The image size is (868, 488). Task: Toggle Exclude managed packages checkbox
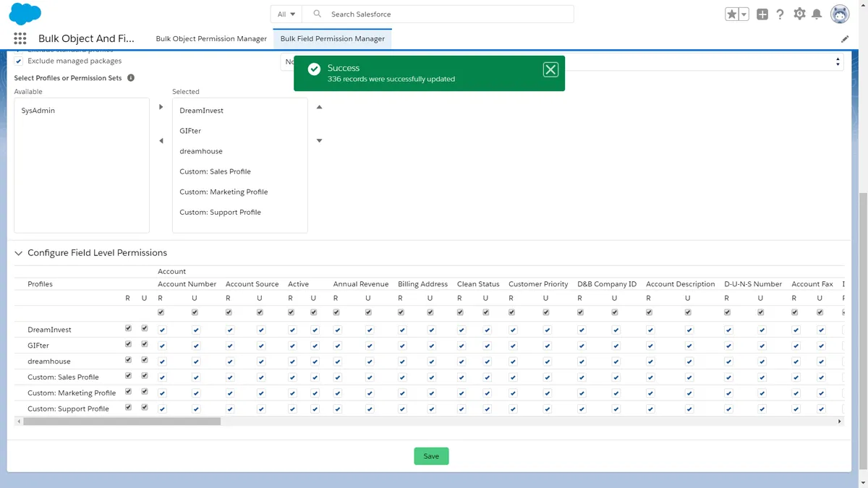[19, 61]
